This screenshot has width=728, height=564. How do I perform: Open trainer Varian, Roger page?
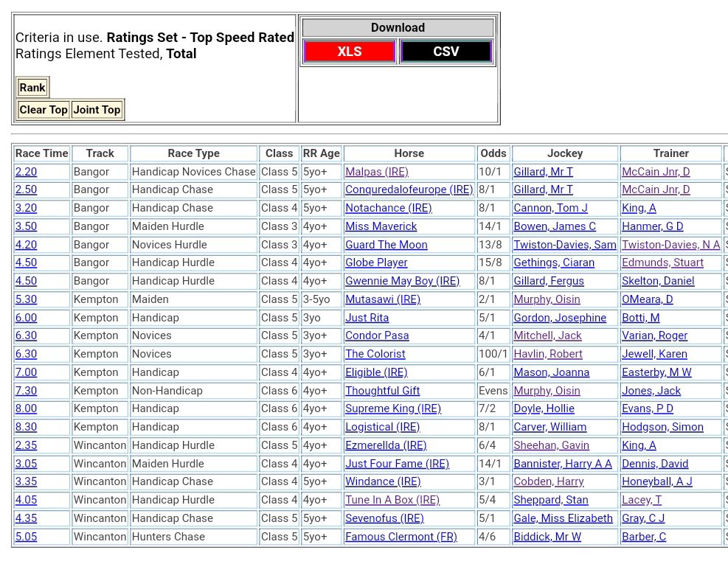[x=654, y=335]
